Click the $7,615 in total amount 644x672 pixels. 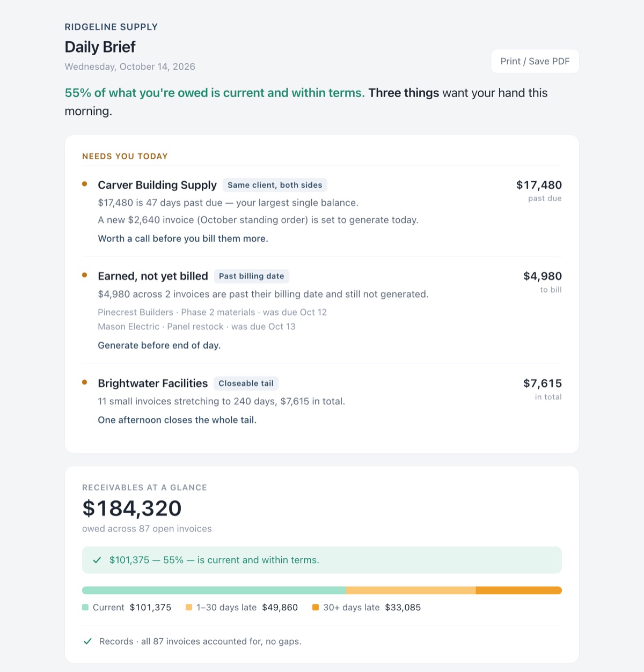(x=543, y=383)
